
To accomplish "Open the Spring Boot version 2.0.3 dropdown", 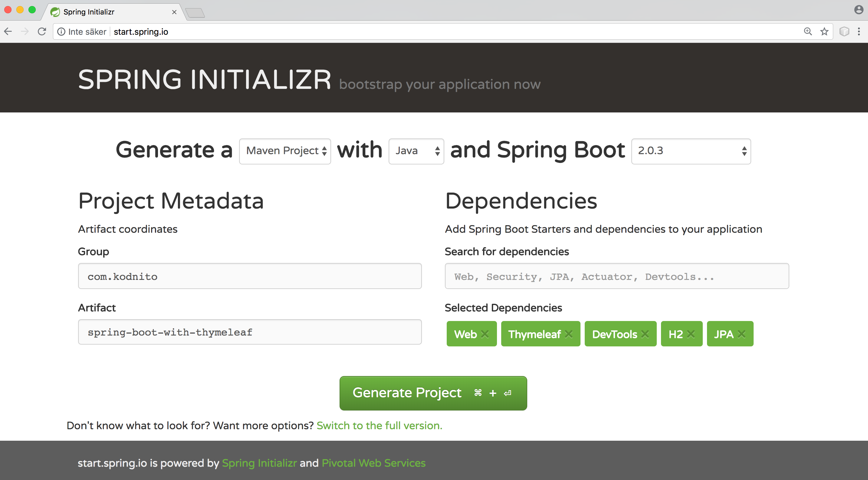I will tap(691, 151).
